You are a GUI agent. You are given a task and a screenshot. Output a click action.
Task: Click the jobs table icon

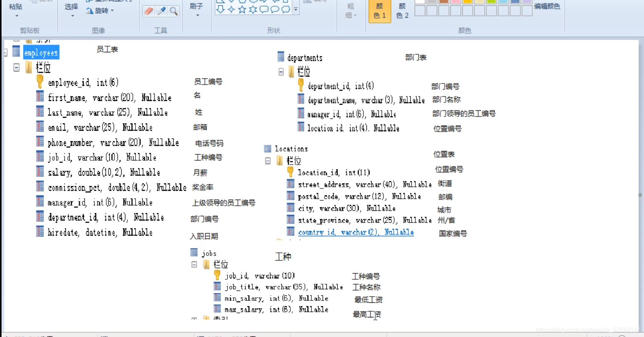194,253
